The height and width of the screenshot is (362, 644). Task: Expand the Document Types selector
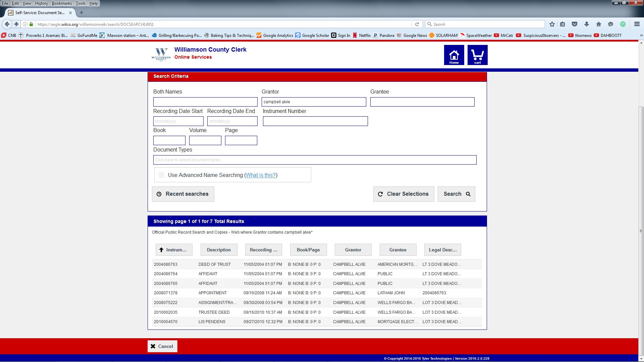[315, 160]
